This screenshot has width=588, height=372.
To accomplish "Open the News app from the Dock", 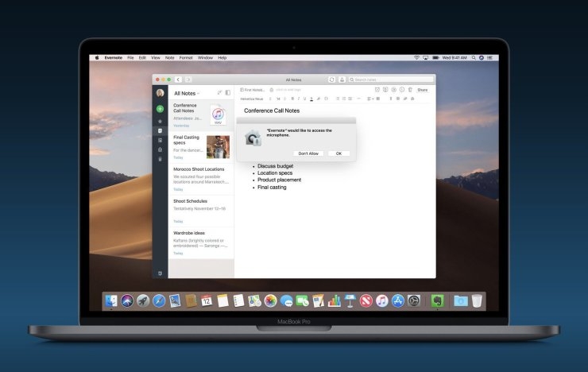I will tap(366, 300).
